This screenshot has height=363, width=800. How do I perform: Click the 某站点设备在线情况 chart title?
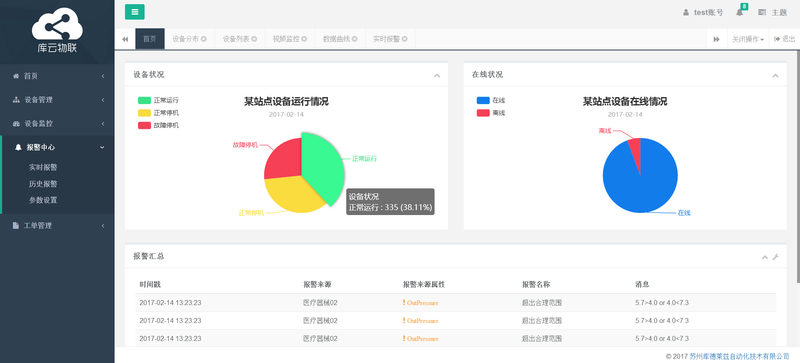[x=625, y=102]
